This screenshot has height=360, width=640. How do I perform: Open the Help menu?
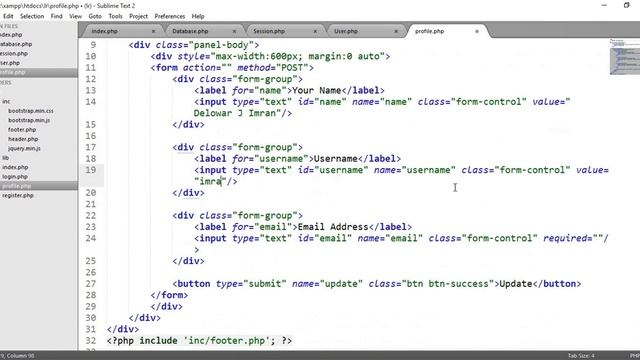pyautogui.click(x=198, y=16)
